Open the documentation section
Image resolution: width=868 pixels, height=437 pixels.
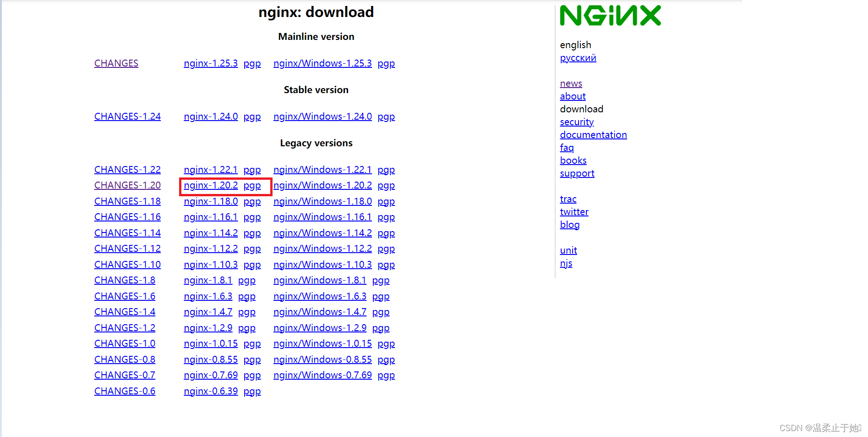pos(593,134)
